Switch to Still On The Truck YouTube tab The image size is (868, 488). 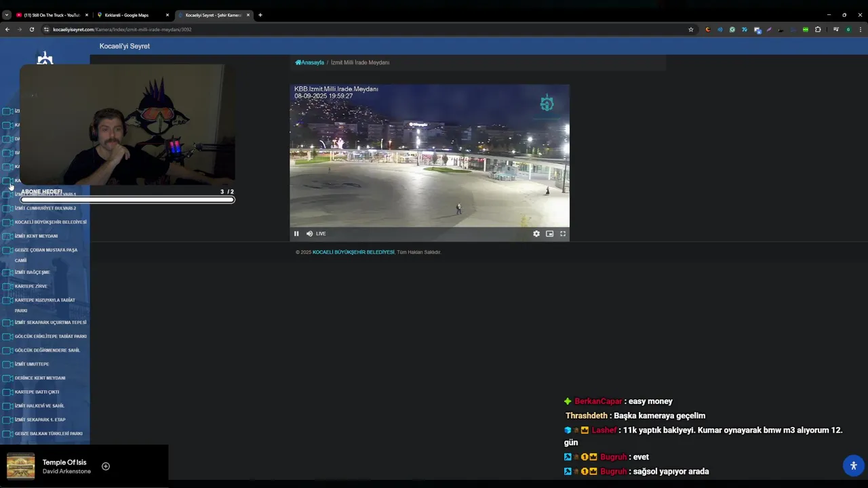(x=52, y=15)
